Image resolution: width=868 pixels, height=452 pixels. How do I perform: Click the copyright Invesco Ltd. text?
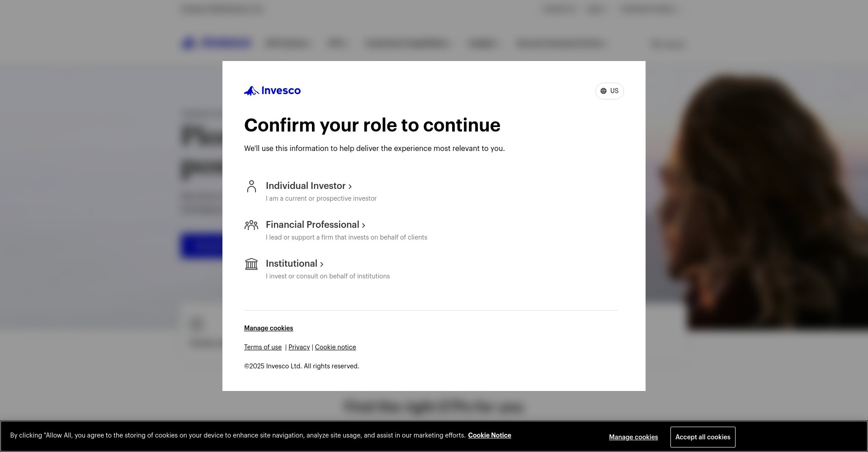(302, 366)
